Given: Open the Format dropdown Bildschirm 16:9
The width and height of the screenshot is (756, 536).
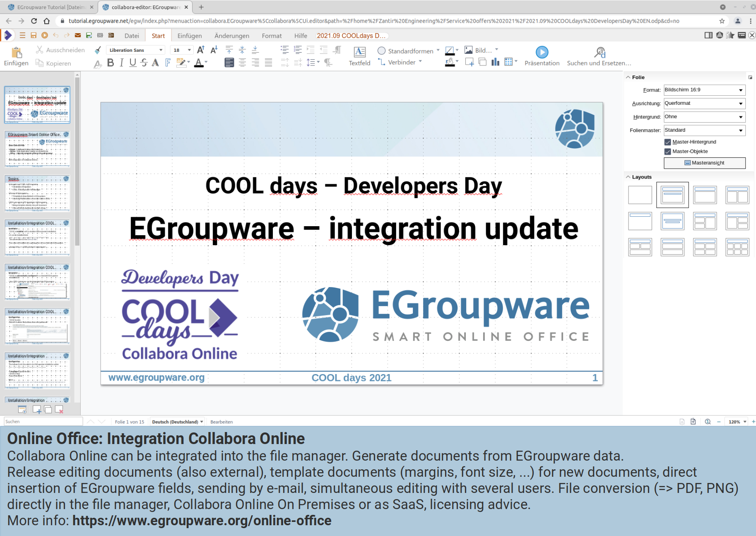Looking at the screenshot, I should pos(704,90).
